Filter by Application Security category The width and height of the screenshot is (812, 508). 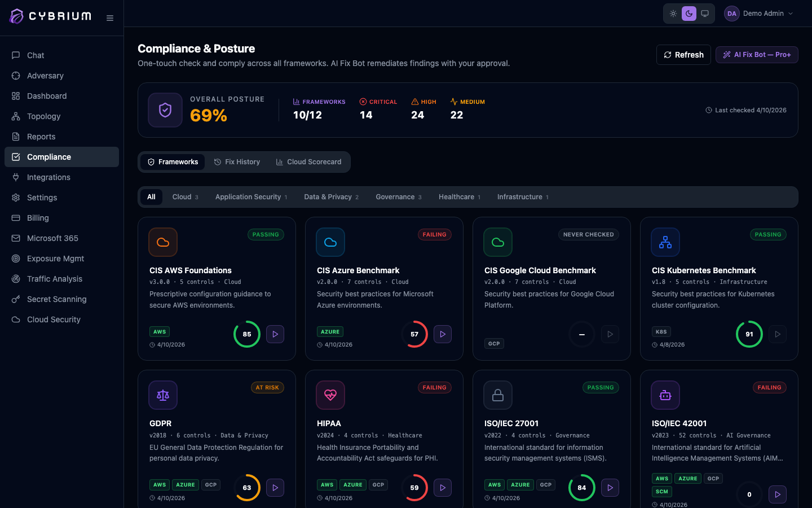(x=251, y=197)
